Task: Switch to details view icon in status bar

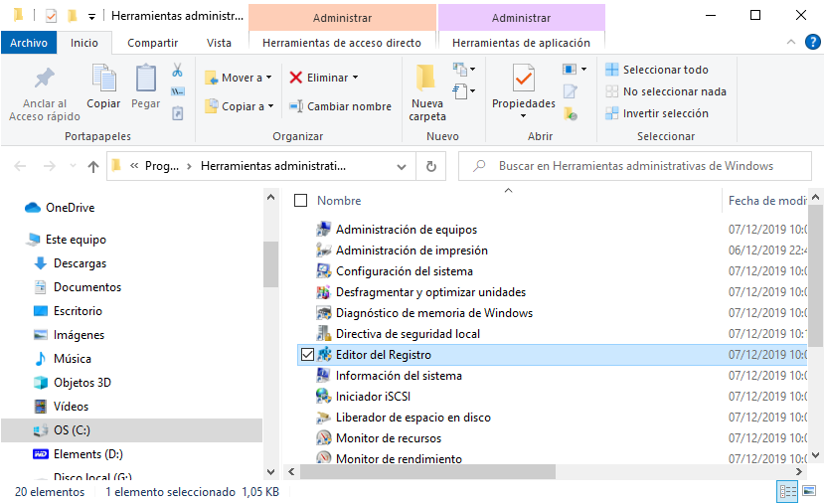Action: (x=787, y=491)
